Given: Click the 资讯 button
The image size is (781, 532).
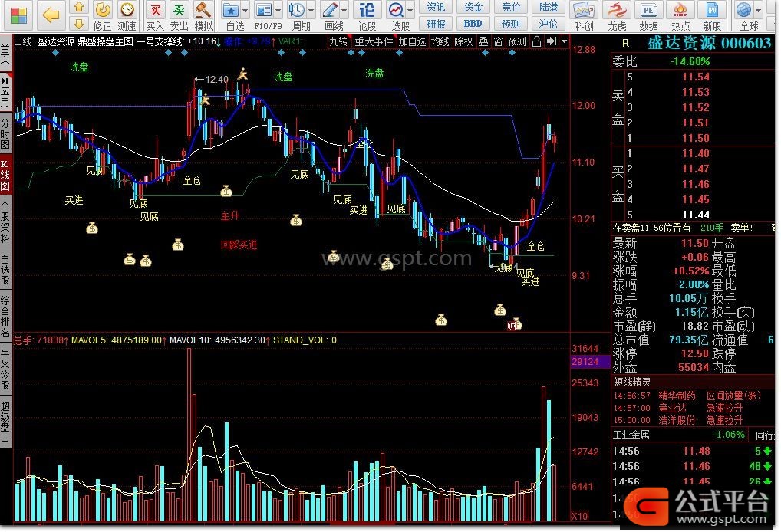Looking at the screenshot, I should tap(436, 7).
